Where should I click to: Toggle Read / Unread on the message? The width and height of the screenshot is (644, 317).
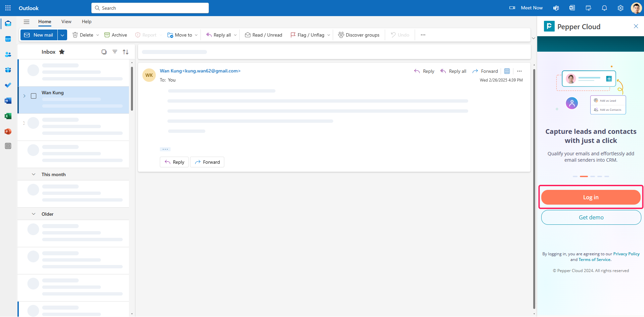tap(263, 35)
